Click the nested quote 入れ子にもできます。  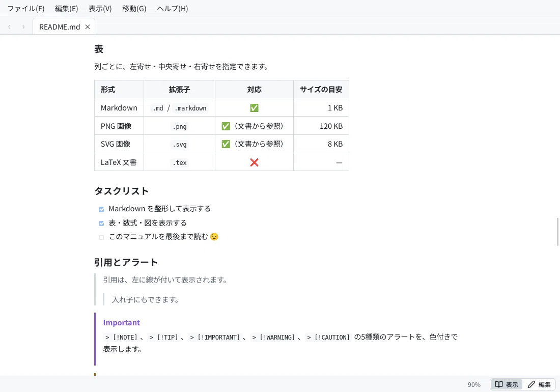coord(146,299)
